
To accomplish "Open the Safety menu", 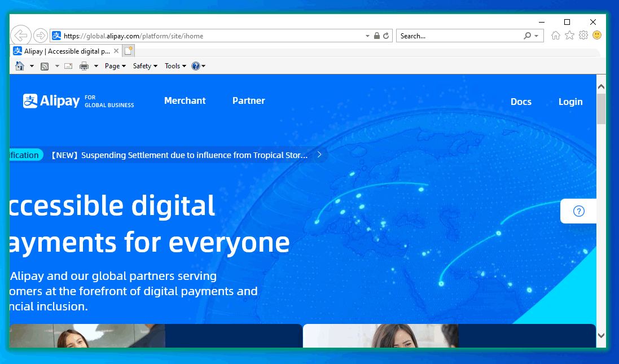I will point(145,66).
